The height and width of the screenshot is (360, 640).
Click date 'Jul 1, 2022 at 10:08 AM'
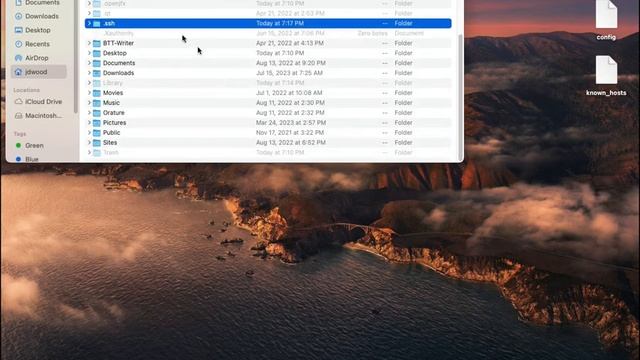[289, 93]
